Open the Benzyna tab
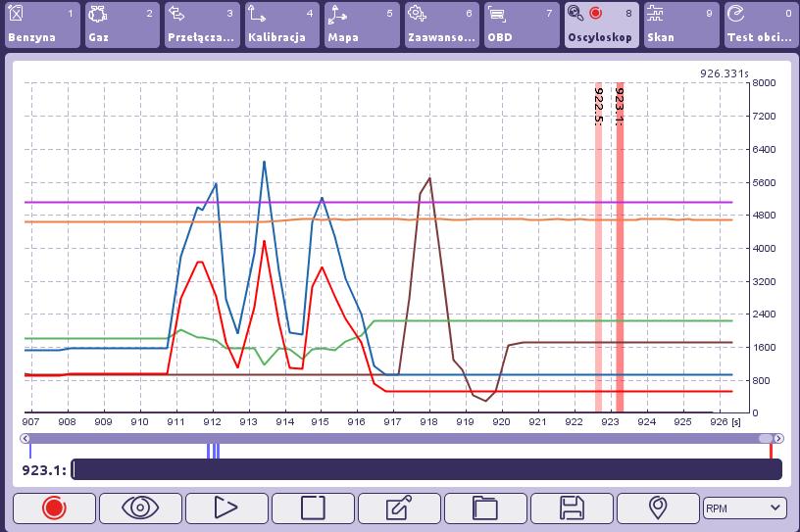Image resolution: width=800 pixels, height=532 pixels. coord(42,24)
